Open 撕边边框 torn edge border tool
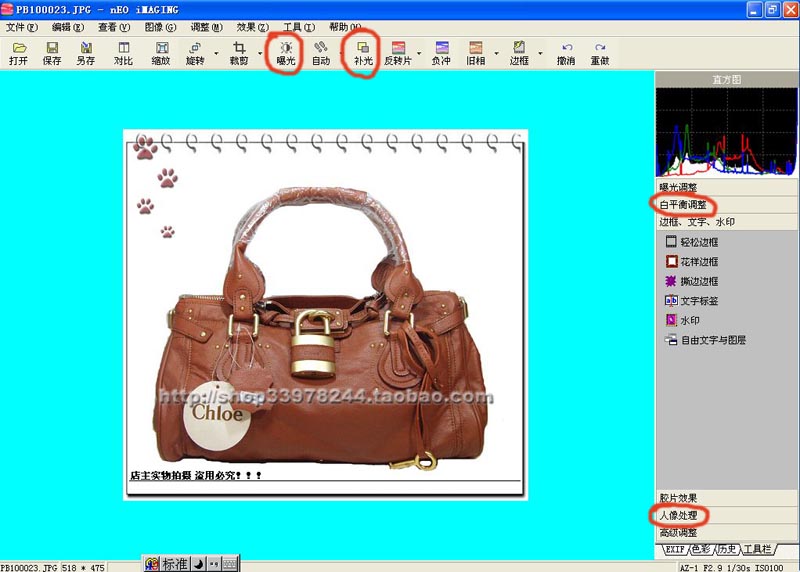 tap(692, 281)
